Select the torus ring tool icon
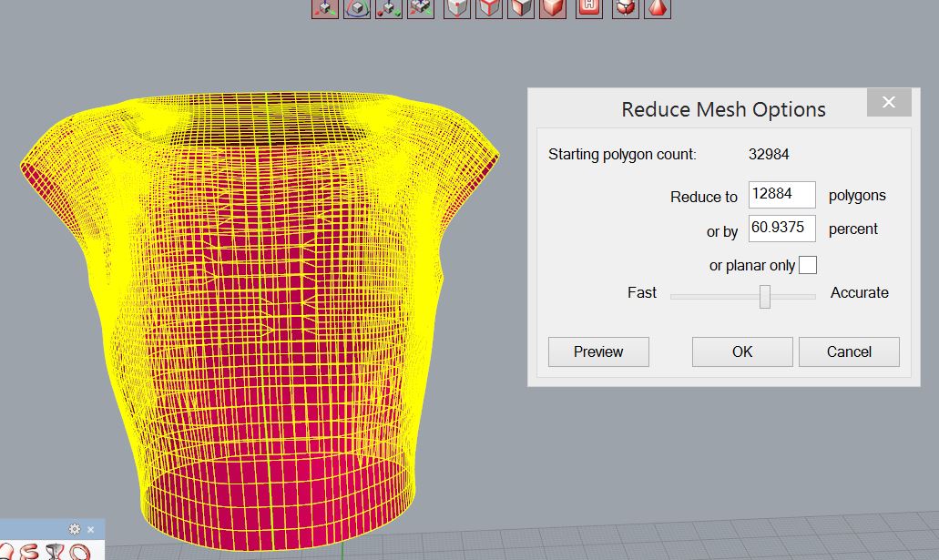This screenshot has width=939, height=560. tap(79, 552)
